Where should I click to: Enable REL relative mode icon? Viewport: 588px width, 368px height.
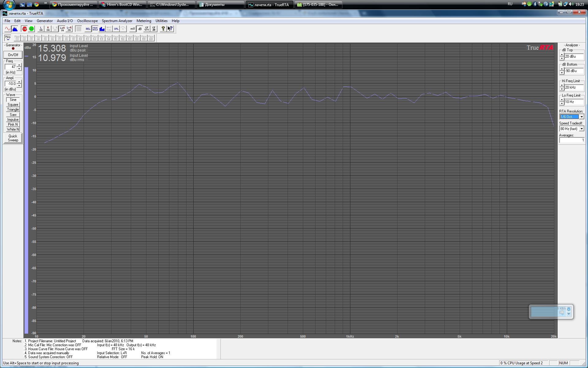pos(88,29)
